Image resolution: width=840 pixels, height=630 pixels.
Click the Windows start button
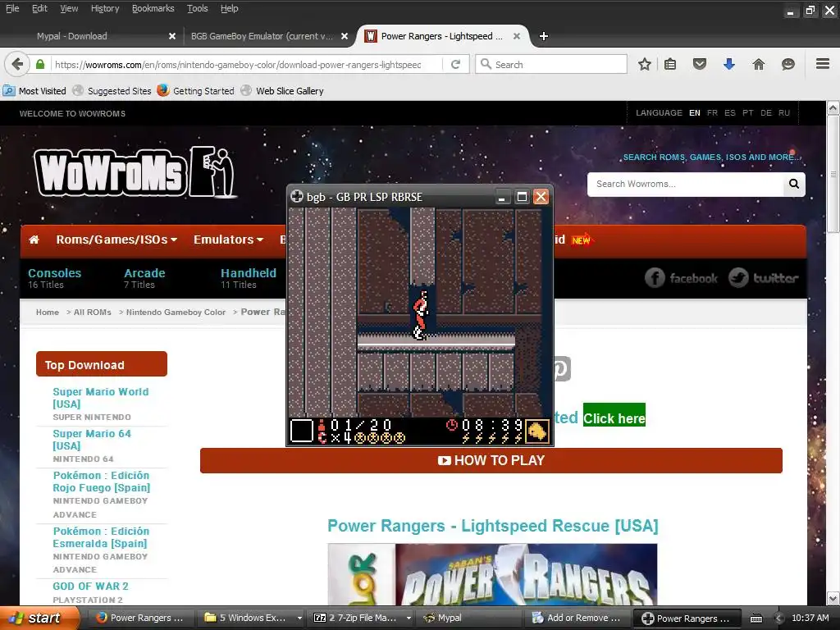tap(39, 619)
